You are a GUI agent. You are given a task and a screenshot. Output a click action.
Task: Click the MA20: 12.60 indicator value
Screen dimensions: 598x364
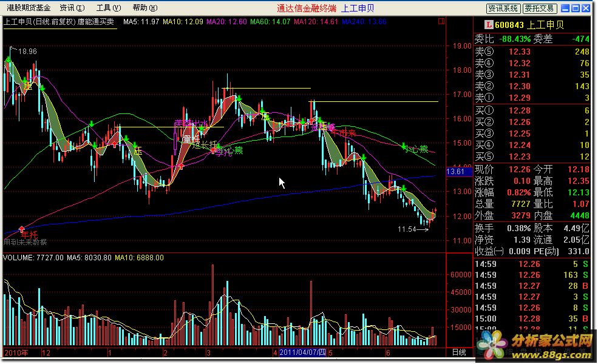tap(226, 22)
